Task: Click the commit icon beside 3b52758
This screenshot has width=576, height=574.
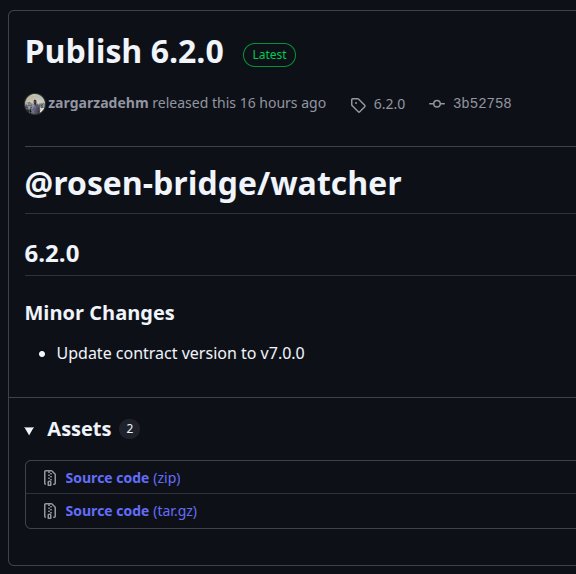Action: coord(437,104)
